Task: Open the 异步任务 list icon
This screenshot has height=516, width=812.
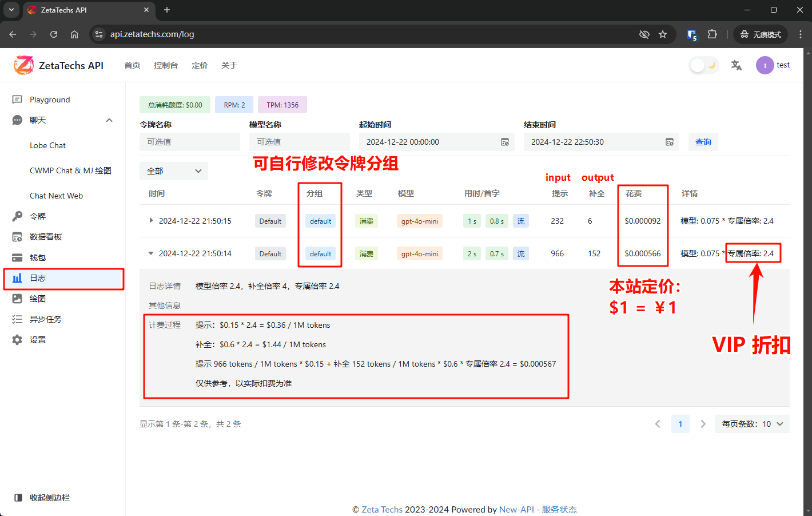Action: [17, 319]
